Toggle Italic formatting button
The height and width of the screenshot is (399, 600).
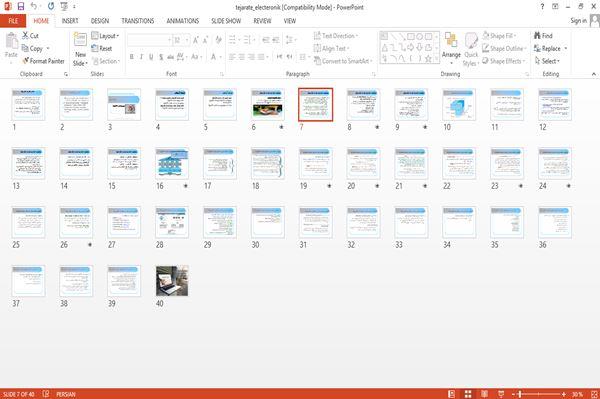141,57
